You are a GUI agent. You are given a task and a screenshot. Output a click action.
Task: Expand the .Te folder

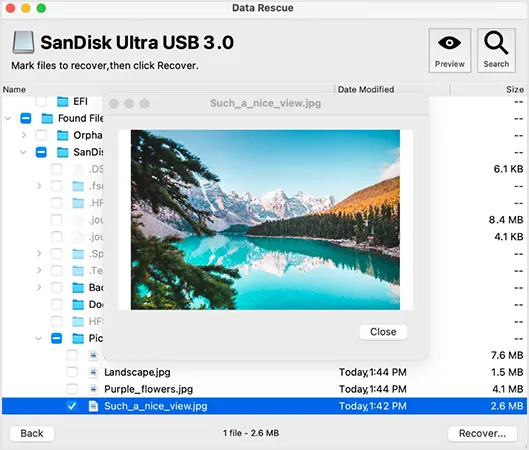[x=39, y=271]
